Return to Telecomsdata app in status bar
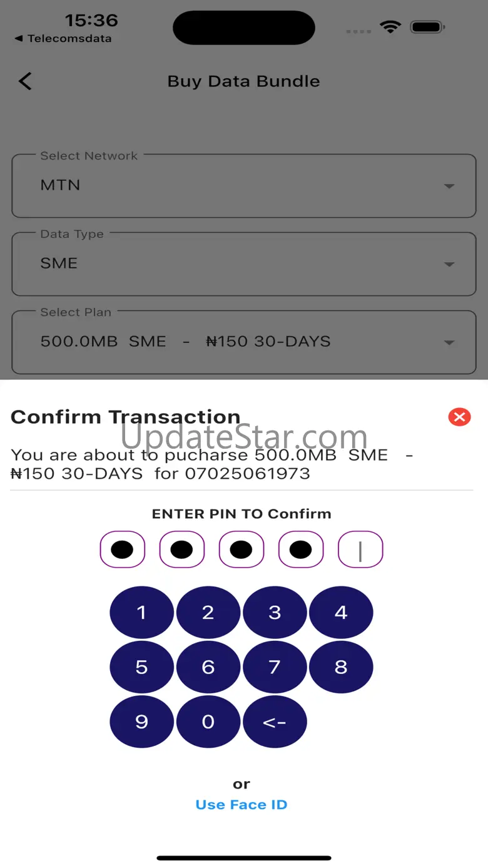Image resolution: width=488 pixels, height=868 pixels. (x=63, y=39)
